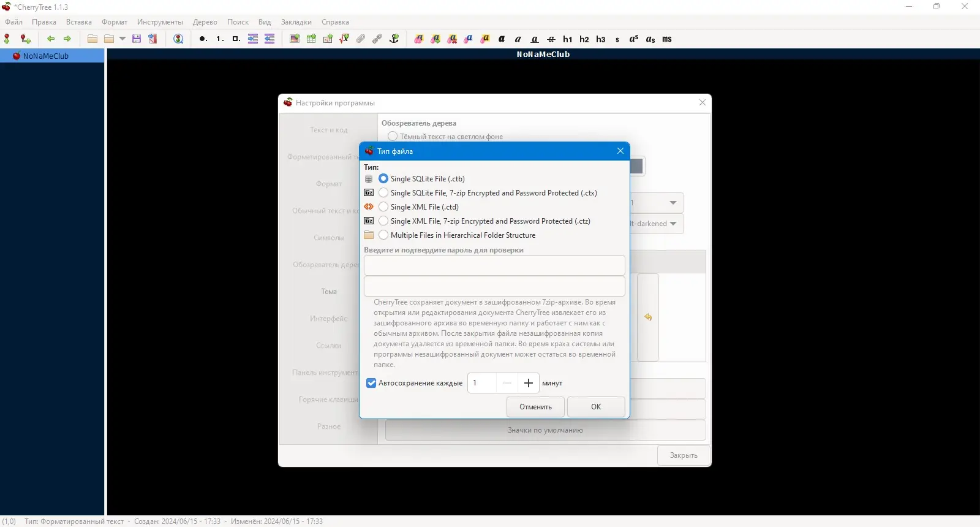The width and height of the screenshot is (980, 527).
Task: Click the yellow undo arrow in settings
Action: 648,317
